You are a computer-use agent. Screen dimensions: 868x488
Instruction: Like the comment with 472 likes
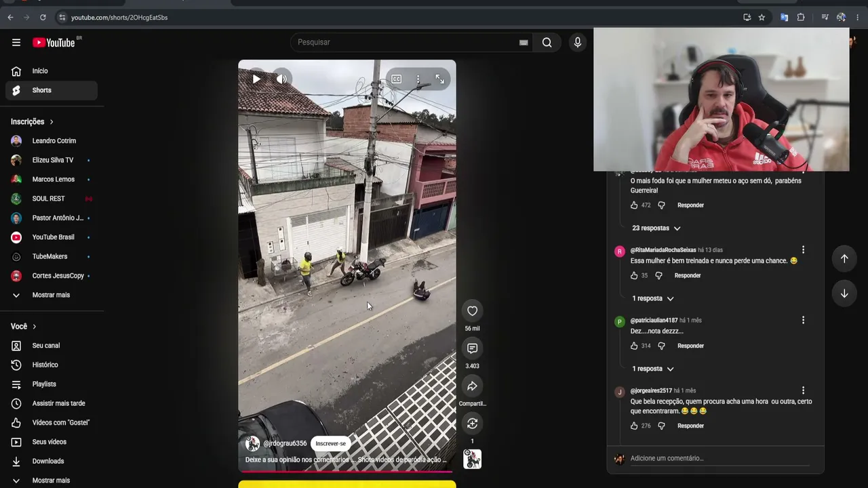pos(634,205)
